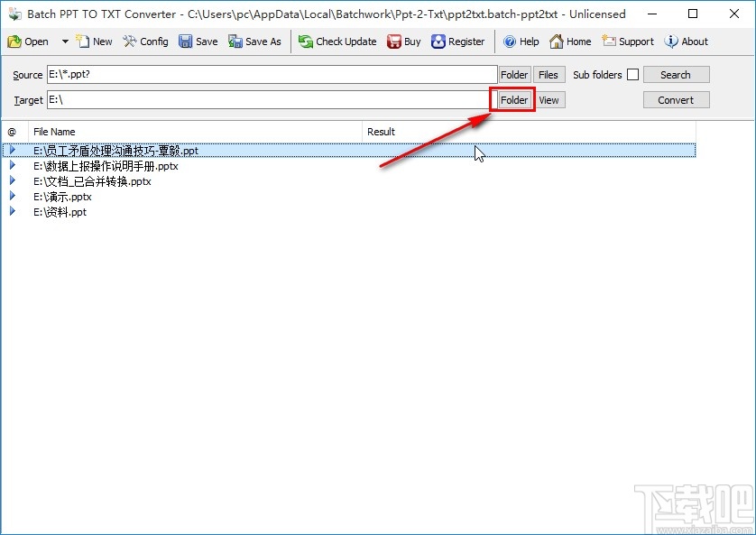The height and width of the screenshot is (535, 756).
Task: Expand details for 资料.ppt
Action: [x=12, y=212]
